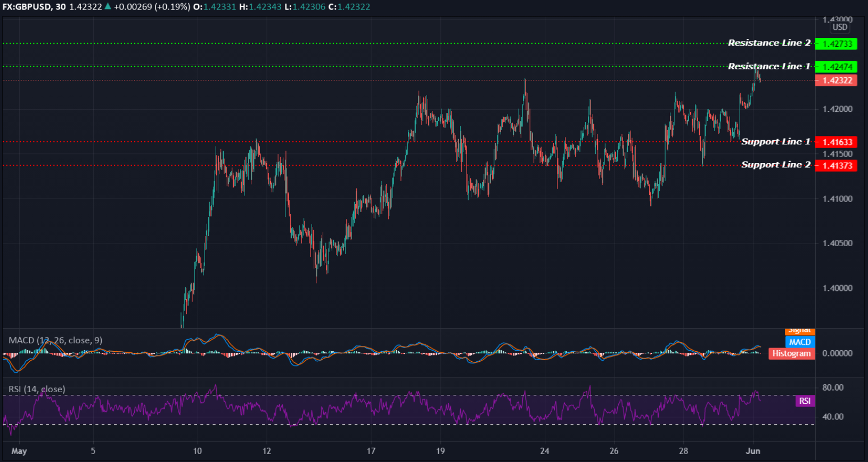
Task: Click the +0.00269 (+0.19%) change value
Action: (x=152, y=7)
